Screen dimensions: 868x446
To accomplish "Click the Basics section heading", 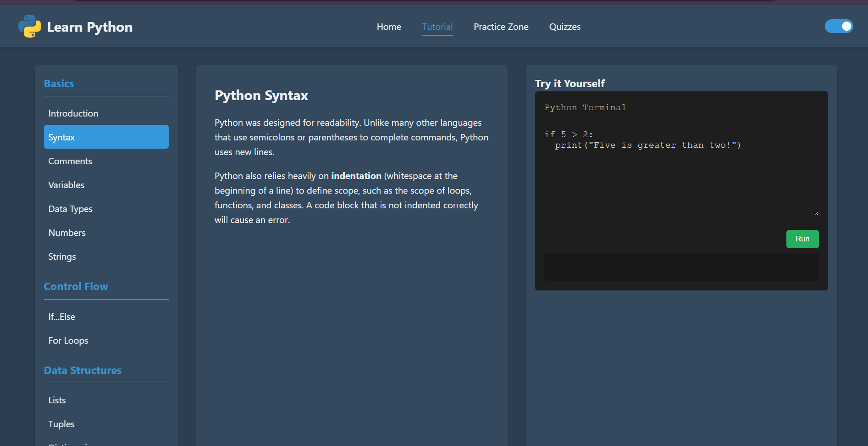I will 59,84.
